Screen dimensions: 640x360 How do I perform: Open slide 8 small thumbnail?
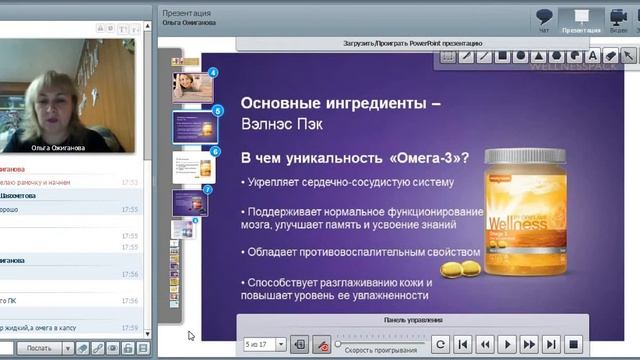coord(183,229)
